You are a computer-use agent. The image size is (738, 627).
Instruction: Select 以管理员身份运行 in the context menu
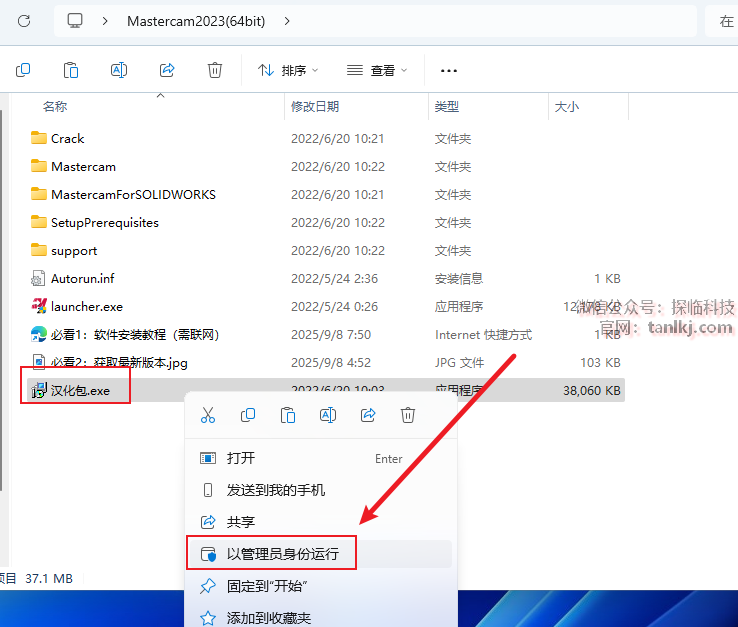(x=282, y=553)
